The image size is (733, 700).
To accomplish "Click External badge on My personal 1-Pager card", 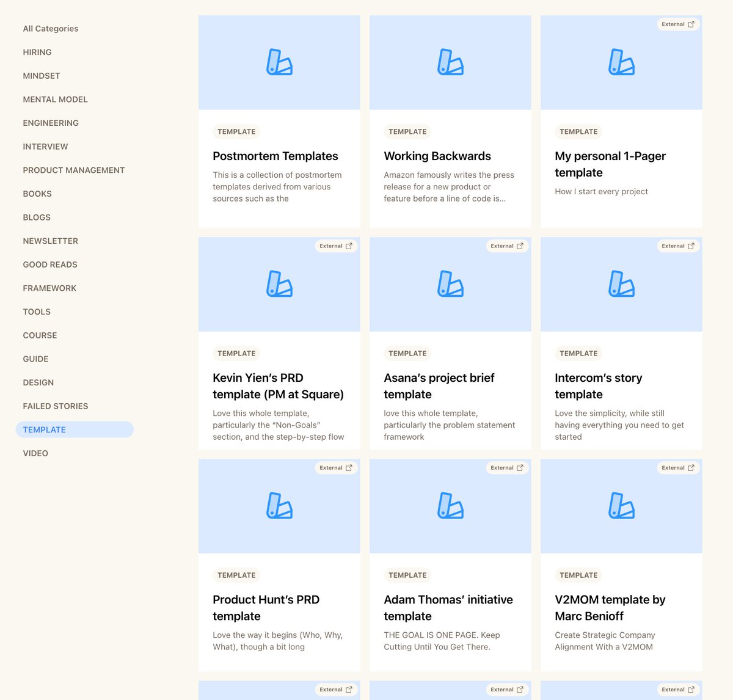I will tap(678, 24).
